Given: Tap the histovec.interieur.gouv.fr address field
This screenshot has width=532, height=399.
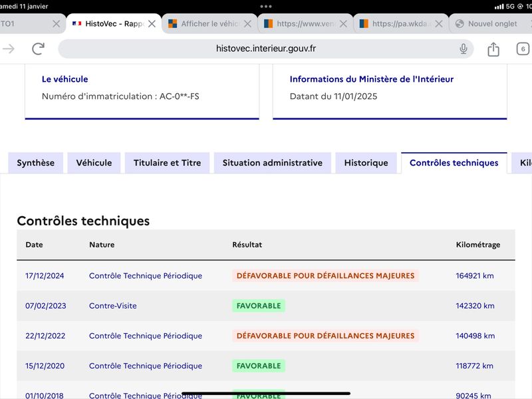Looking at the screenshot, I should click(265, 49).
